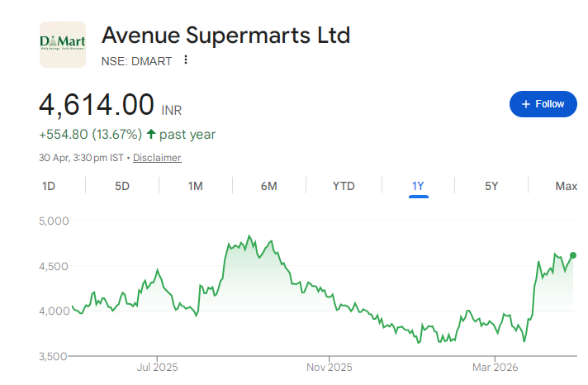Viewport: 588px width, 385px height.
Task: Click the Avenue Supermarts Ltd title
Action: pyautogui.click(x=225, y=36)
